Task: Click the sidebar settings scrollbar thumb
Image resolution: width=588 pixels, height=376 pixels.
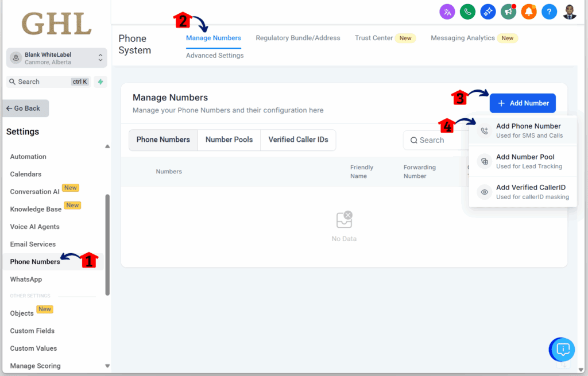Action: (107, 245)
